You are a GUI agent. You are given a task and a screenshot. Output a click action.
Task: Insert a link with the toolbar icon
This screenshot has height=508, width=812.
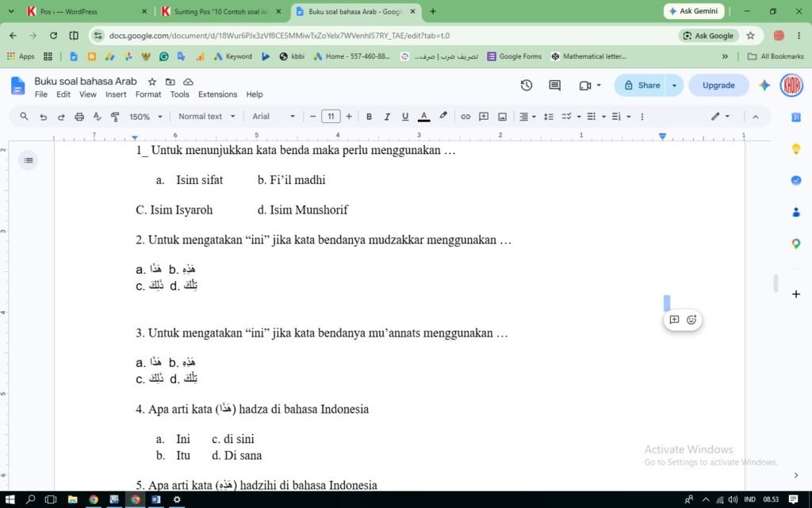[x=465, y=117]
